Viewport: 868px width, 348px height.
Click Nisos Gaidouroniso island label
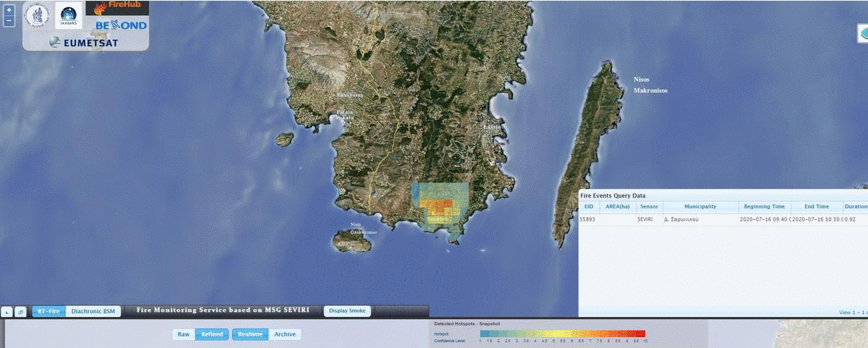click(x=363, y=228)
